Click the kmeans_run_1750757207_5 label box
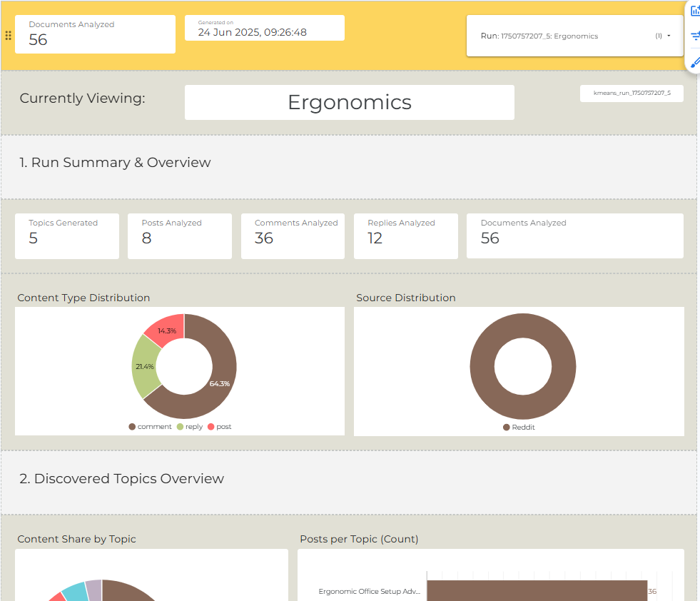 point(631,94)
